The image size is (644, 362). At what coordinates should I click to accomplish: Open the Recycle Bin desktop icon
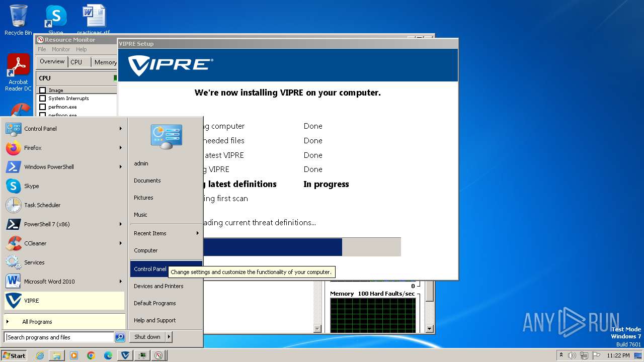[x=18, y=20]
